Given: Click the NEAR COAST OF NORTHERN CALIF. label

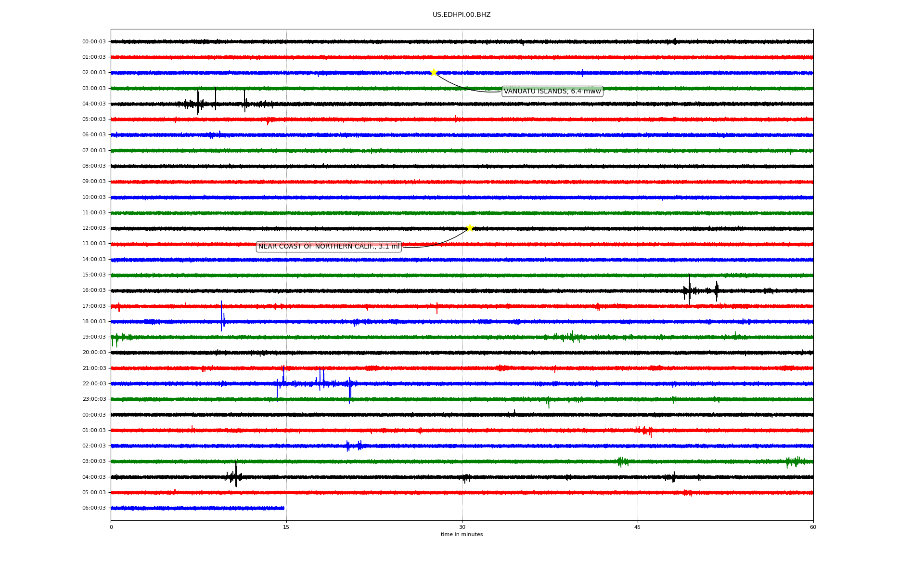Looking at the screenshot, I should click(329, 246).
